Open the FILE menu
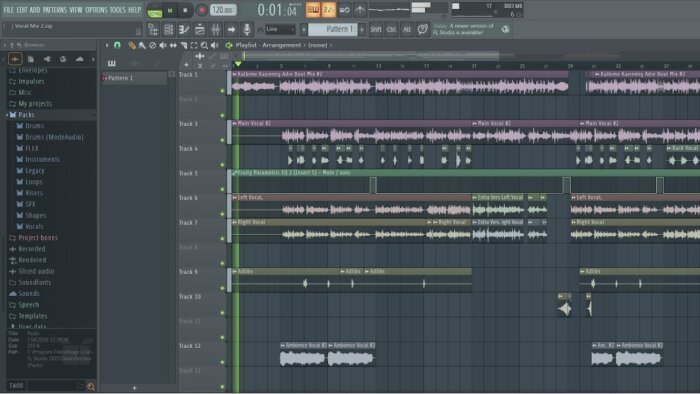The width and height of the screenshot is (700, 394). pyautogui.click(x=8, y=10)
